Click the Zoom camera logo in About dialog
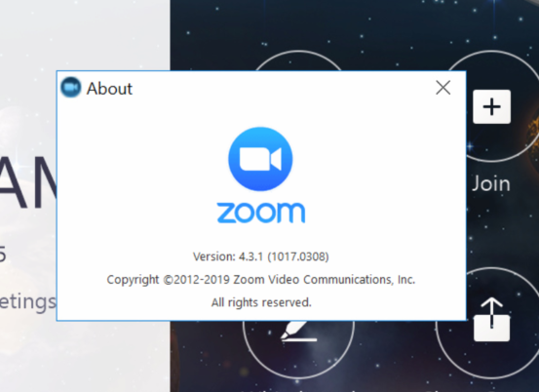Screen dimensions: 539x392 [260, 159]
